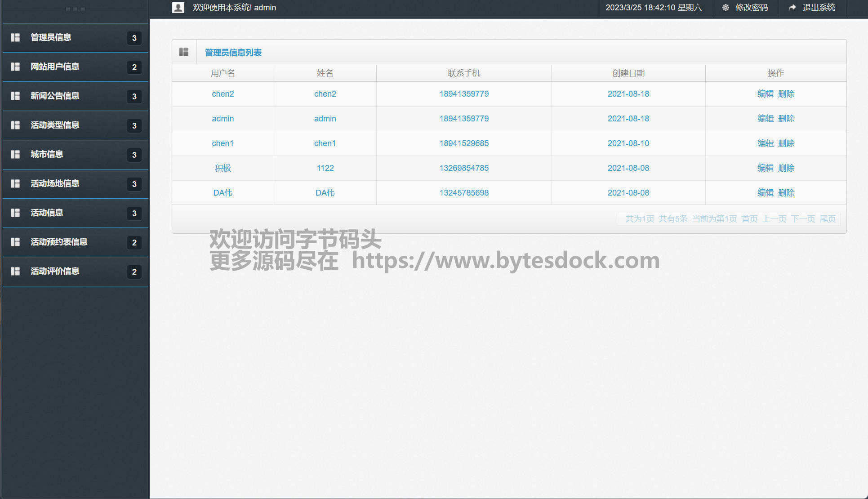Click the grid icon next to 新闻公告信息

click(x=15, y=96)
